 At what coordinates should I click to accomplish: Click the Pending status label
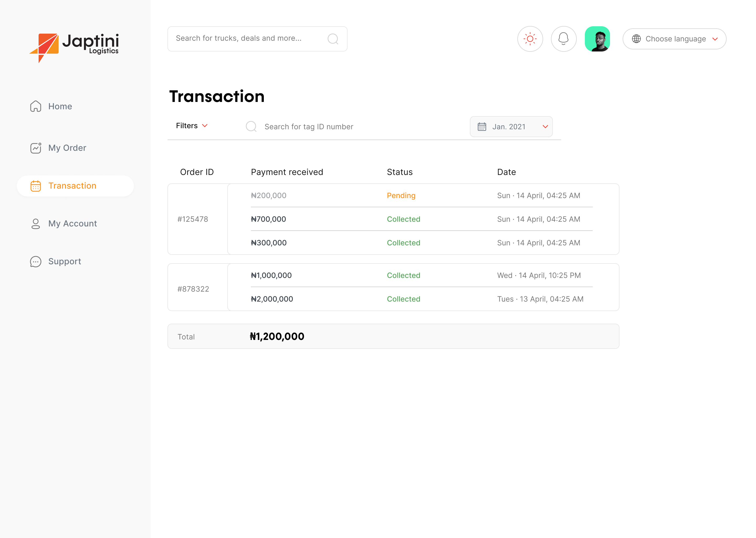[401, 195]
